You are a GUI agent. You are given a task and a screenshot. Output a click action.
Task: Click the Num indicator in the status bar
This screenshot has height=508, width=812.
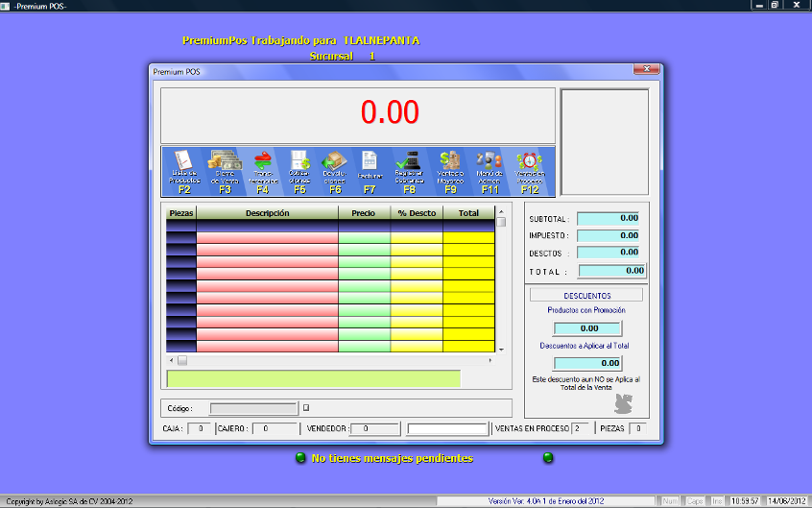pyautogui.click(x=670, y=501)
